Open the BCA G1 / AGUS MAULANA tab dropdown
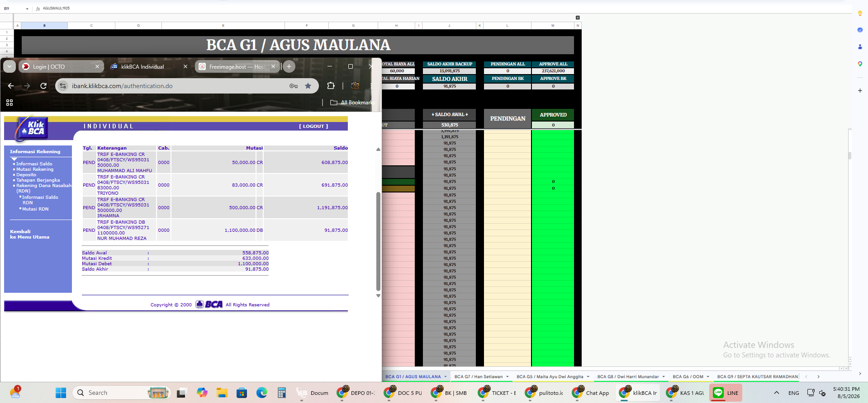 (x=445, y=377)
